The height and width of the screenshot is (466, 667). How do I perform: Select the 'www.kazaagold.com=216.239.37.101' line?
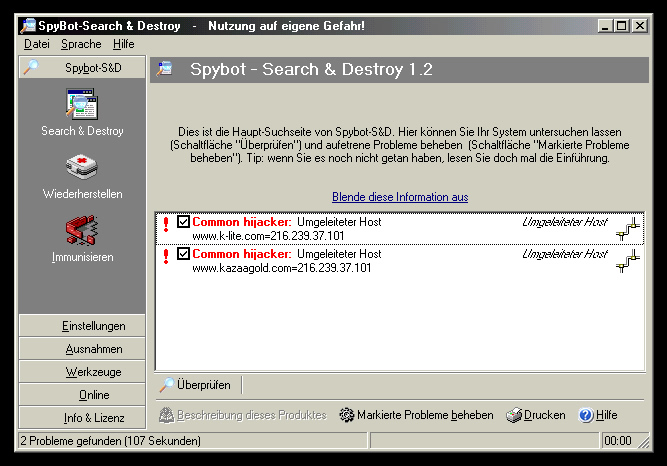(282, 268)
